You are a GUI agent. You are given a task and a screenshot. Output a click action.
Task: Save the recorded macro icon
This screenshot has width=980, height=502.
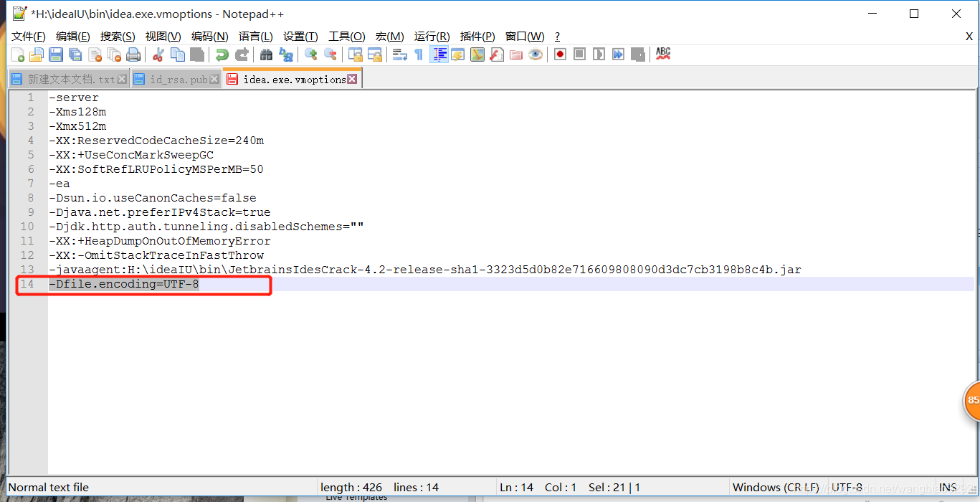pyautogui.click(x=638, y=55)
